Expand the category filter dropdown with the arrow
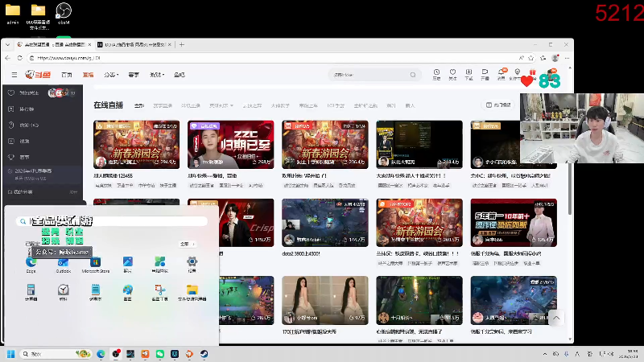The image size is (644, 362). pos(221,105)
